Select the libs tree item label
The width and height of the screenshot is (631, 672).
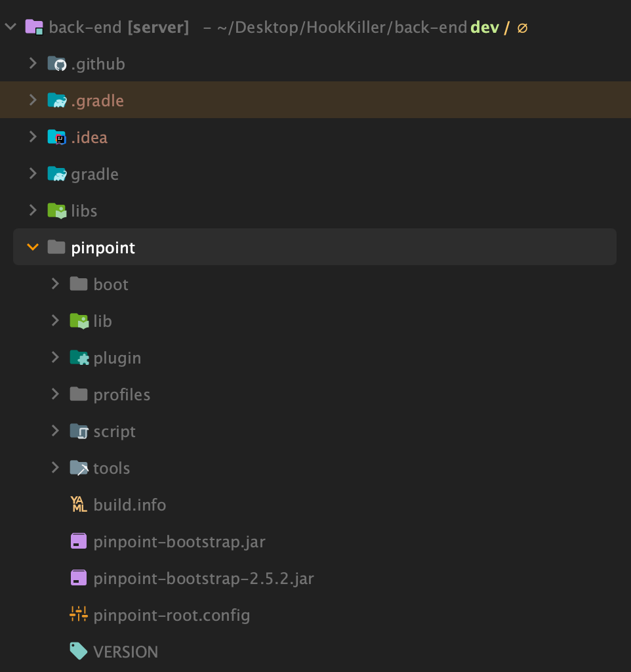tap(84, 211)
